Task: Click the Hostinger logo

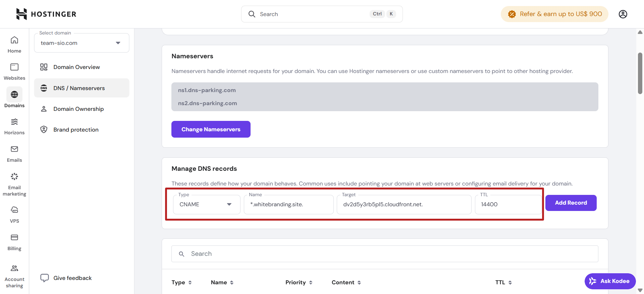Action: click(x=46, y=14)
